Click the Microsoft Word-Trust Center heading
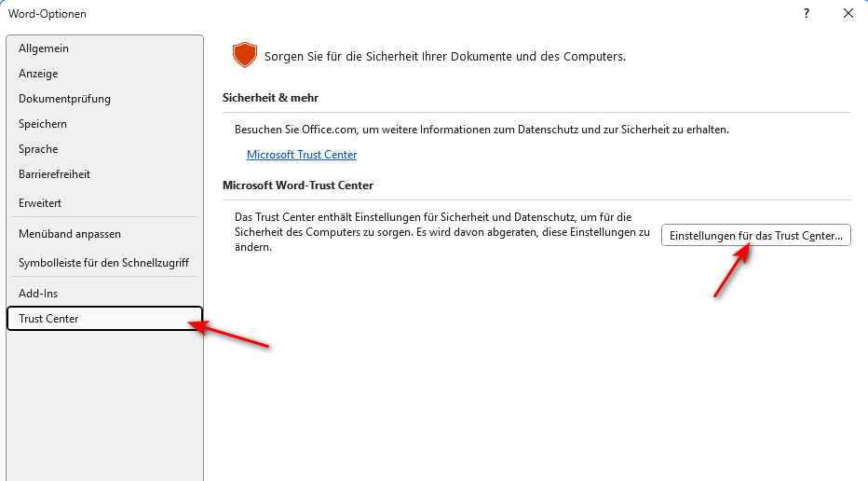Screen dimensions: 868x481 point(298,186)
